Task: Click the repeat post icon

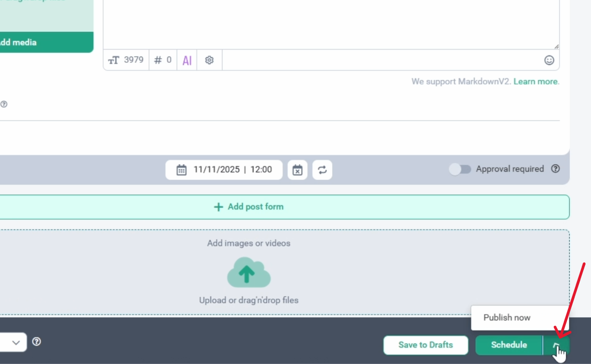Action: tap(322, 170)
